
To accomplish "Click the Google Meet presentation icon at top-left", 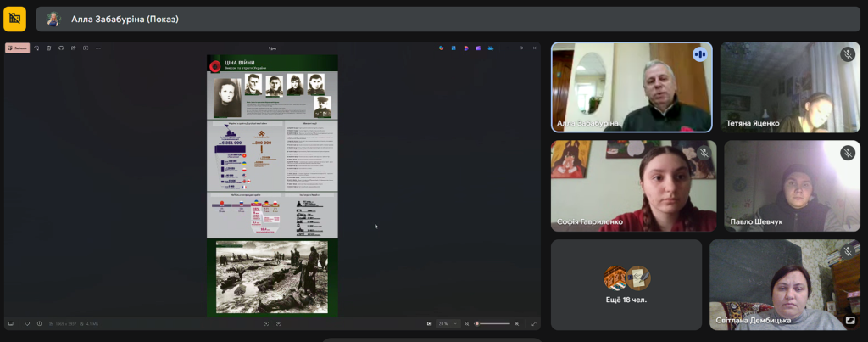I will (14, 19).
